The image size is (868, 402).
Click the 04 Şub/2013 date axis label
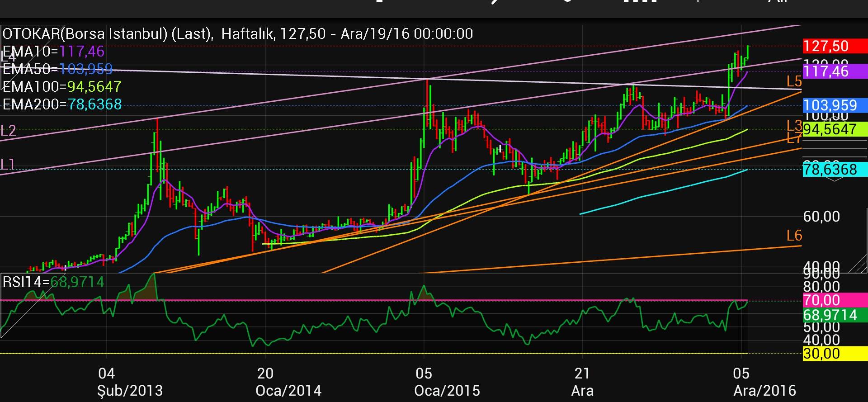coord(130,382)
